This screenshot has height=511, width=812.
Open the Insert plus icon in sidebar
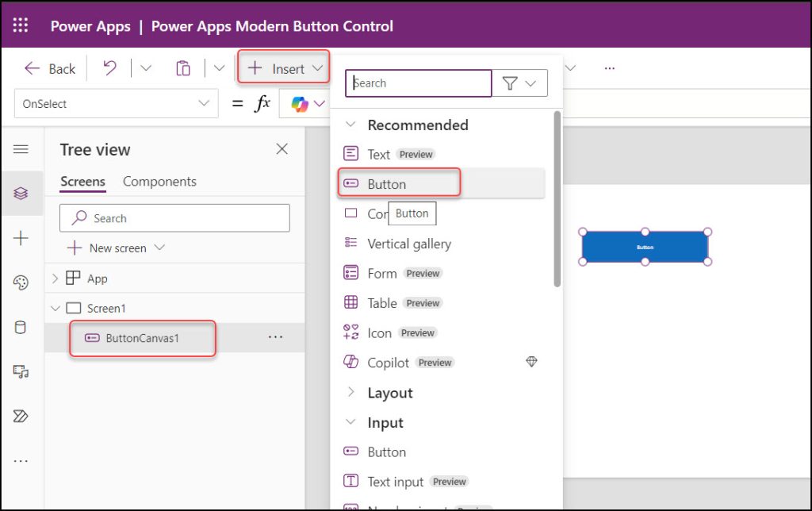click(x=21, y=238)
